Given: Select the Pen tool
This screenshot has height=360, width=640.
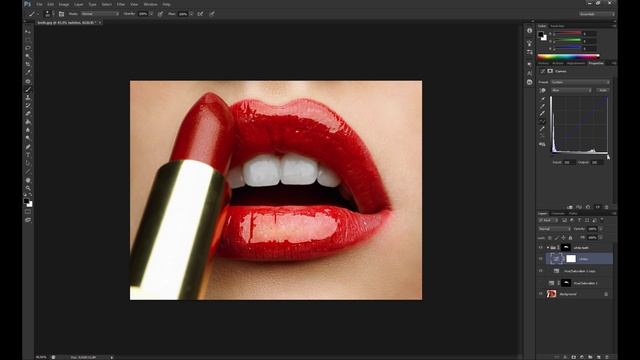Looking at the screenshot, I should point(28,147).
